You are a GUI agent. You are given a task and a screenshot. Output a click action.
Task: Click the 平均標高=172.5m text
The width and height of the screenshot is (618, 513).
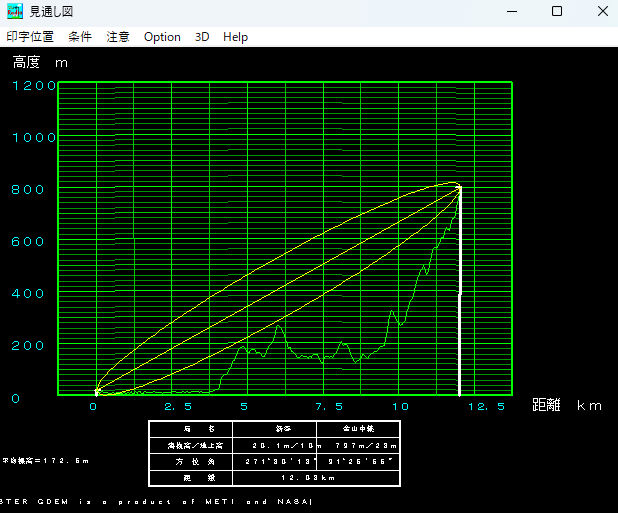pyautogui.click(x=45, y=461)
